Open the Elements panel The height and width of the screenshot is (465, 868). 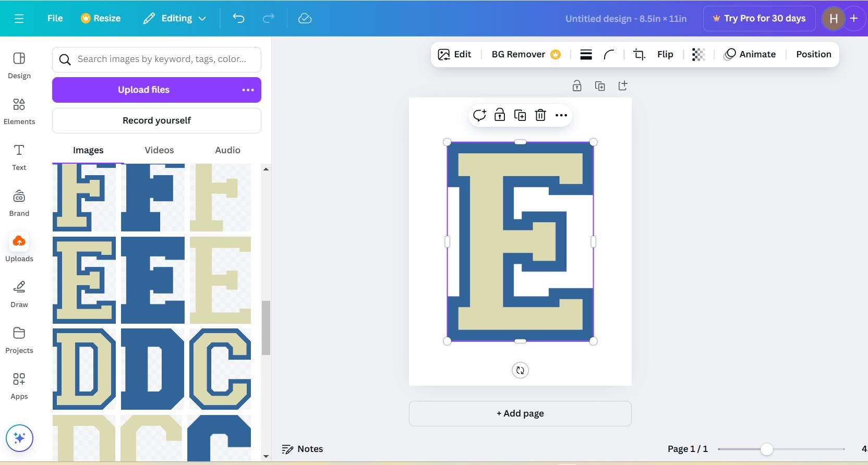tap(19, 111)
